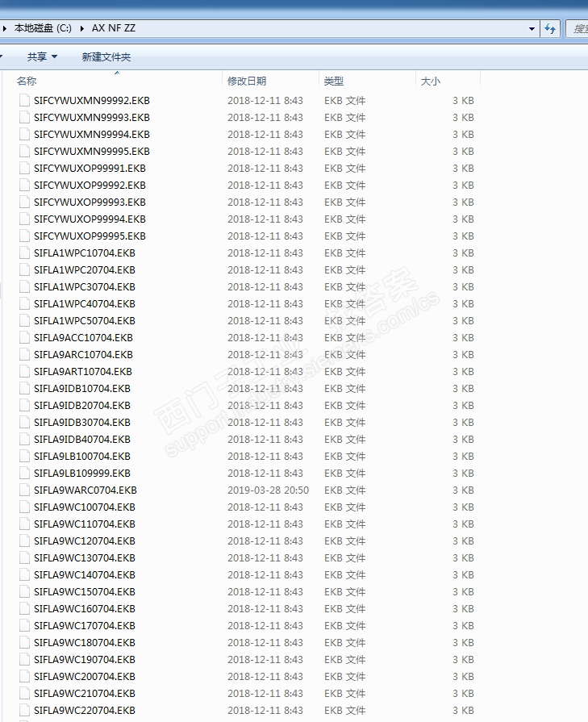Click file icon of SIFCYWUXMN99994.EKB
This screenshot has height=722, width=588.
pyautogui.click(x=25, y=135)
